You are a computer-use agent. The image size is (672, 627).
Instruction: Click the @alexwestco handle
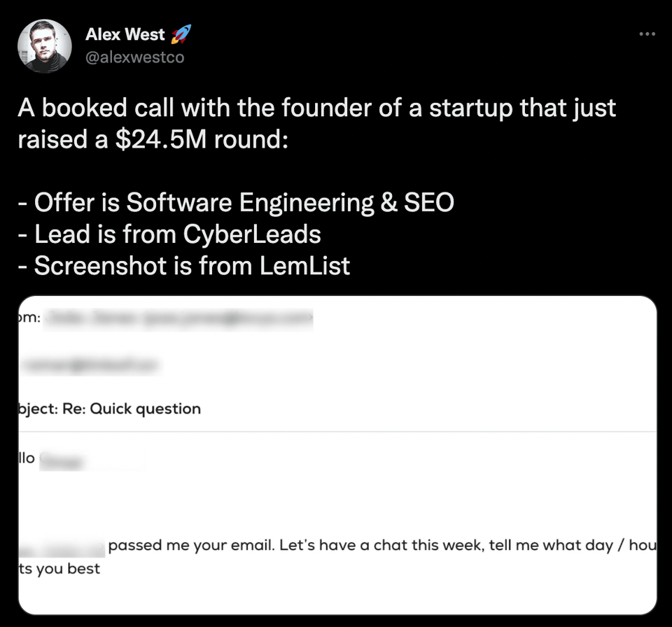(x=134, y=57)
